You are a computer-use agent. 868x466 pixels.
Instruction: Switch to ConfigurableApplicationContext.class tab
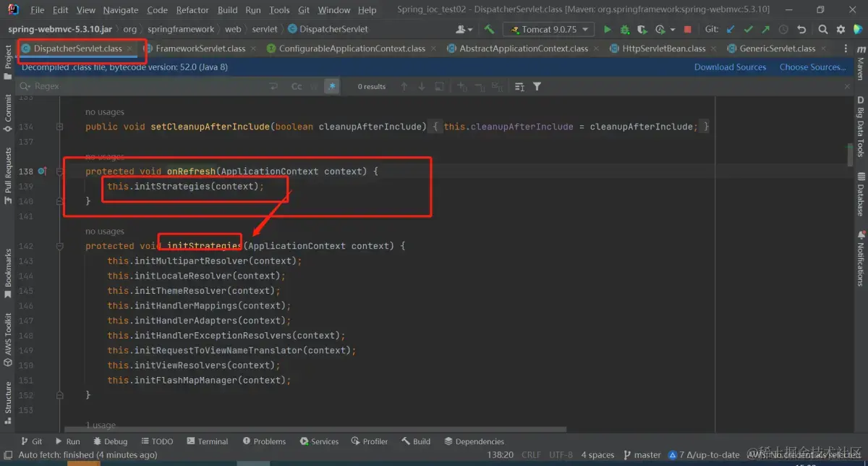click(x=352, y=48)
